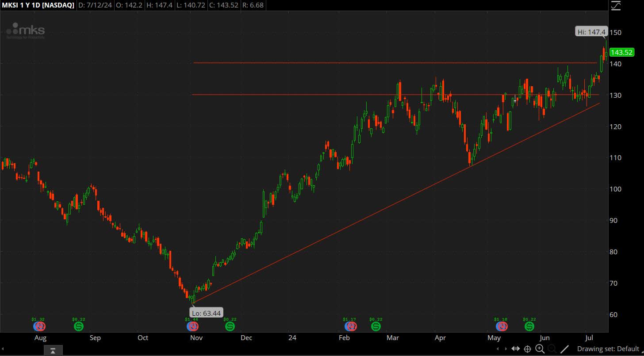The width and height of the screenshot is (644, 356).
Task: Expand the navigation arrow on the left
Action: point(498,349)
